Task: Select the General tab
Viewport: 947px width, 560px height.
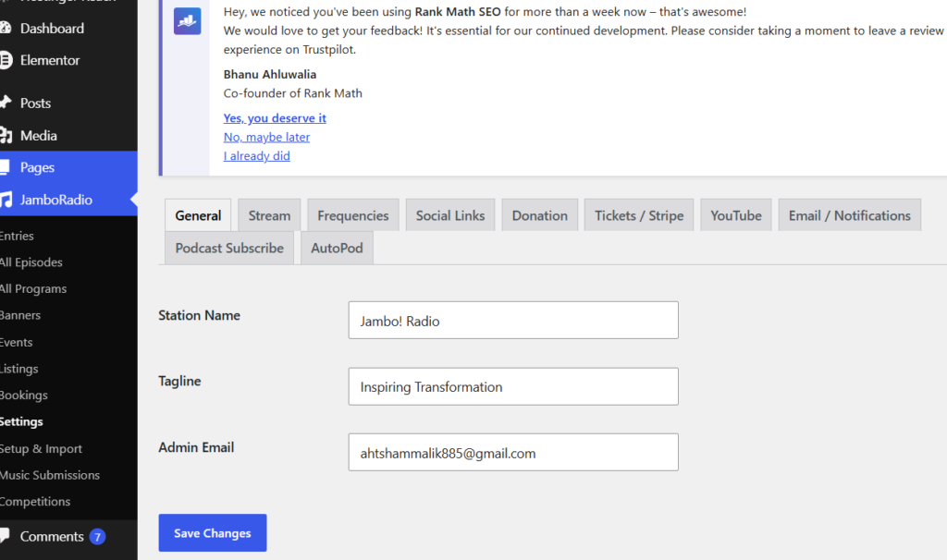Action: coord(198,215)
